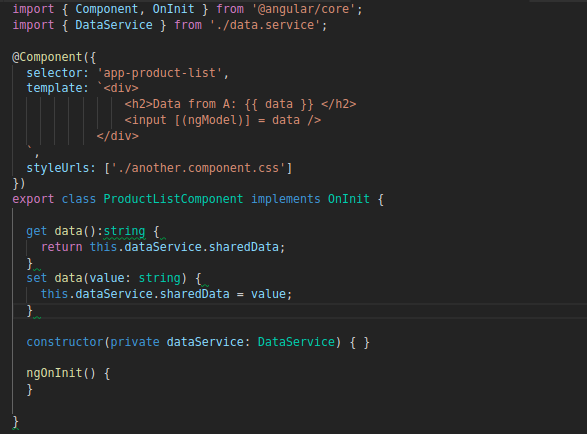Click the ngOnInit method name
The height and width of the screenshot is (434, 587).
point(54,373)
